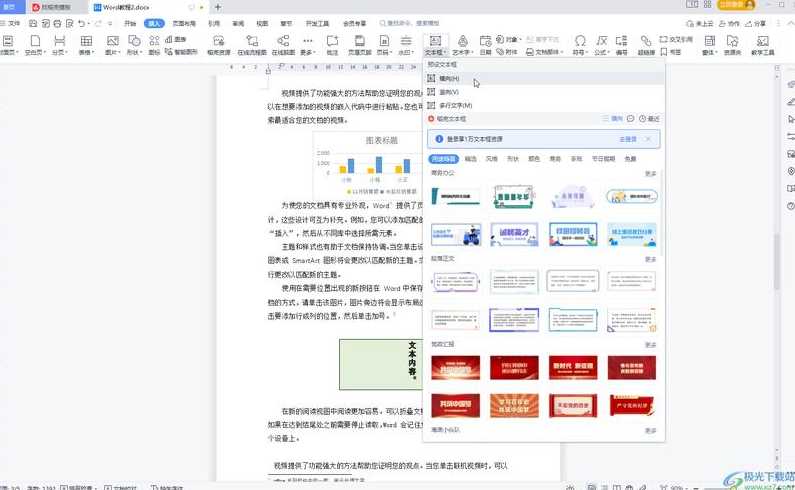Image resolution: width=795 pixels, height=490 pixels.
Task: Click the watermark icon
Action: tap(406, 41)
